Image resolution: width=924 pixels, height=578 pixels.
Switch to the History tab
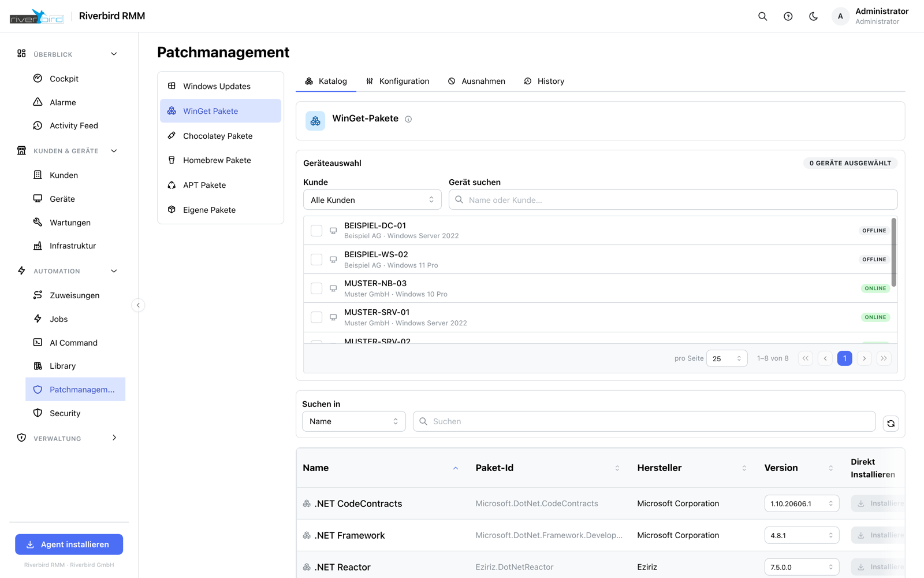(544, 81)
